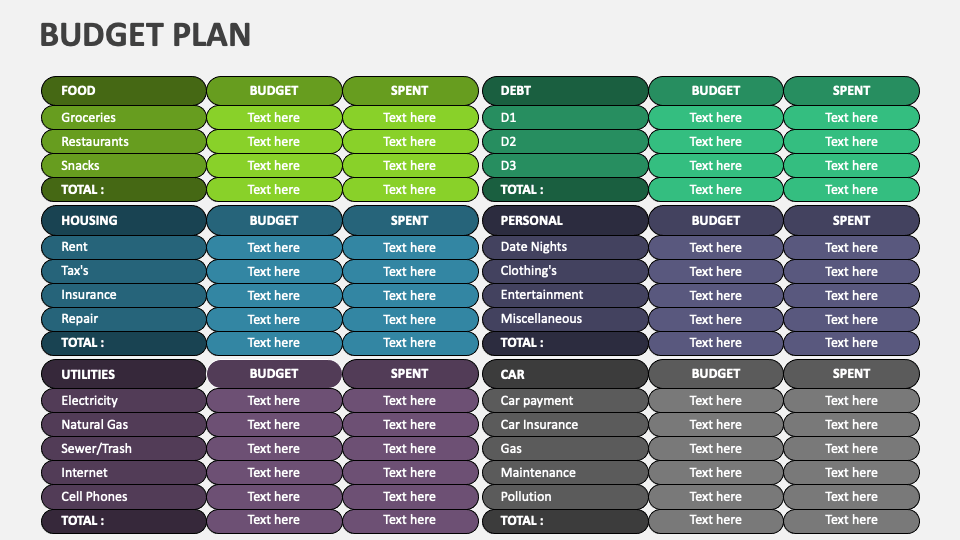Viewport: 960px width, 540px height.
Task: Click the FOOD section header
Action: point(123,91)
